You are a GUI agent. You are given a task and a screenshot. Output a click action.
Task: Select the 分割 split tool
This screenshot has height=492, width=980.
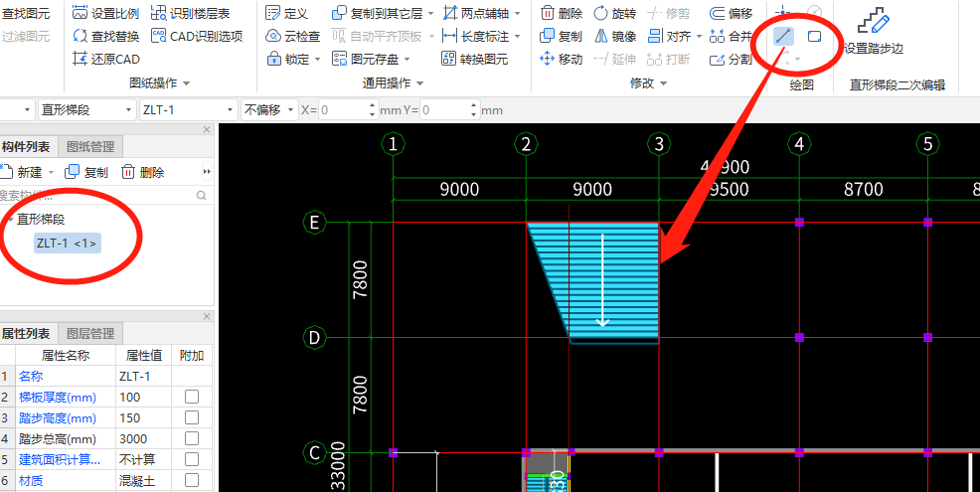pyautogui.click(x=732, y=60)
